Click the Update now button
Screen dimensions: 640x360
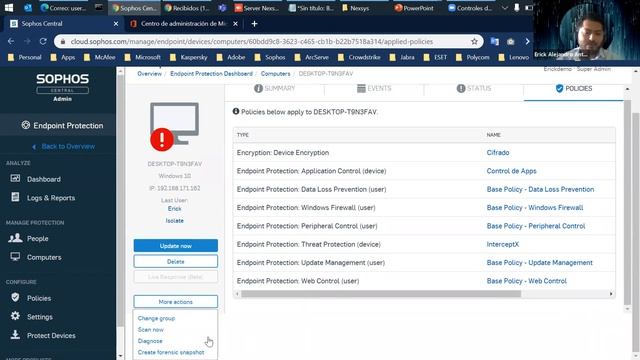[x=176, y=246]
